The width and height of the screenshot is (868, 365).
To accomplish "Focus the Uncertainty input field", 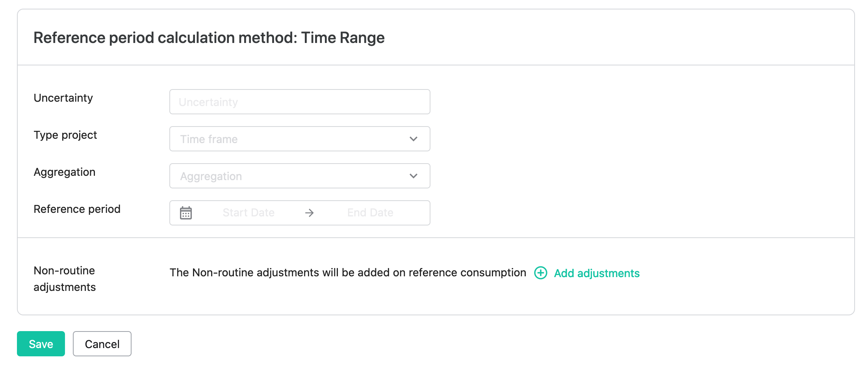I will coord(300,102).
